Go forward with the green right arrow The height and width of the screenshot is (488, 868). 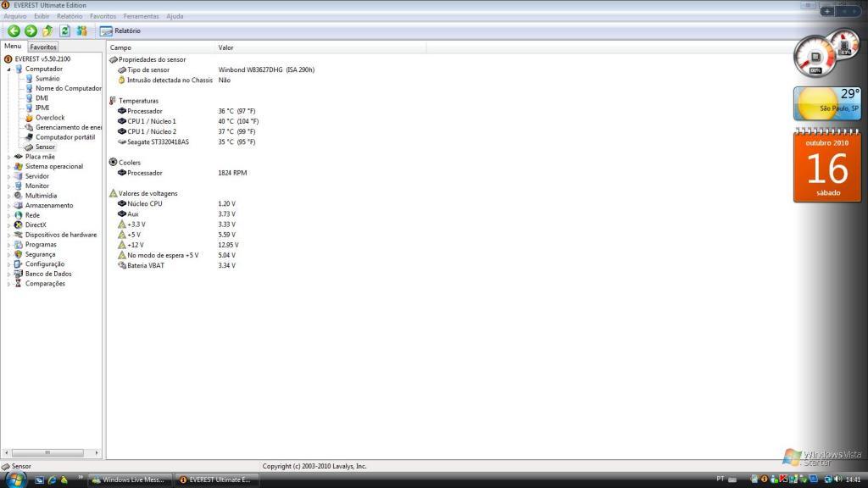tap(31, 31)
